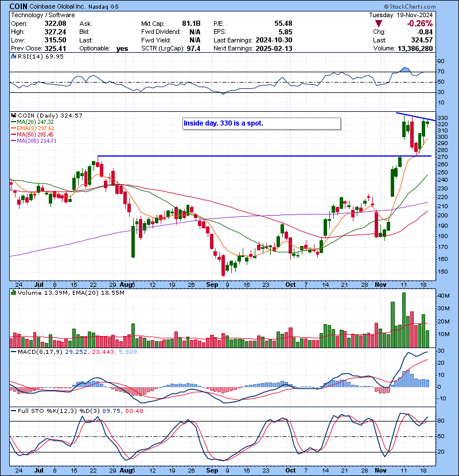This screenshot has width=459, height=476.
Task: Click the Tuesday 19-Nov-2024 date
Action: [400, 15]
